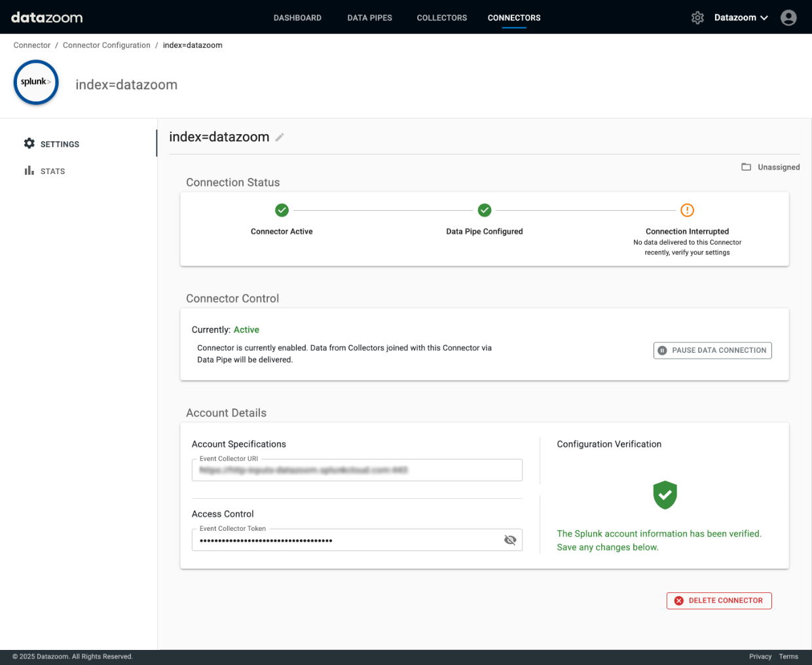
Task: Click the Unassigned folder label
Action: [779, 167]
